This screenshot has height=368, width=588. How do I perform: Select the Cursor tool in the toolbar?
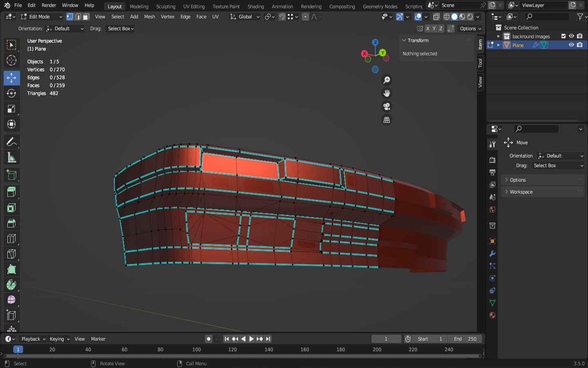coord(11,61)
